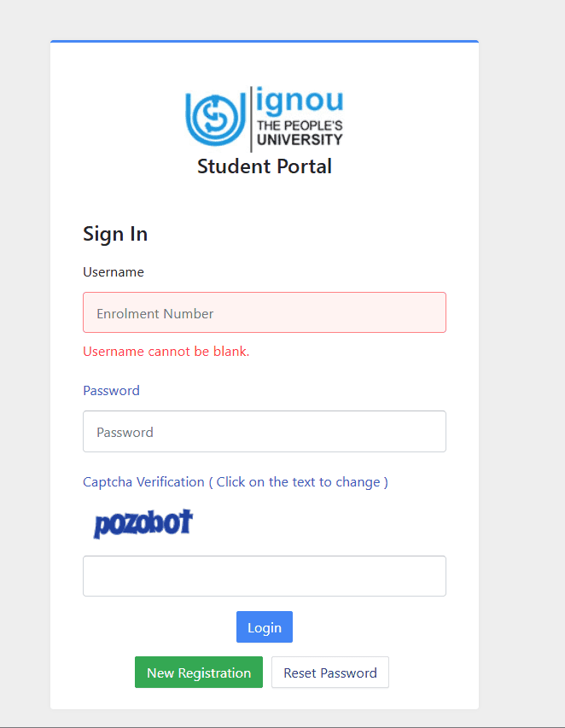Click the gray page background outside card

(522, 341)
